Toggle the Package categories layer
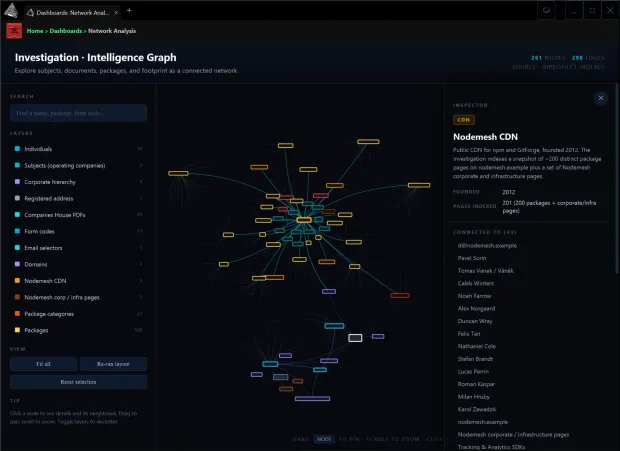Viewport: 620px width, 451px height. 78,314
